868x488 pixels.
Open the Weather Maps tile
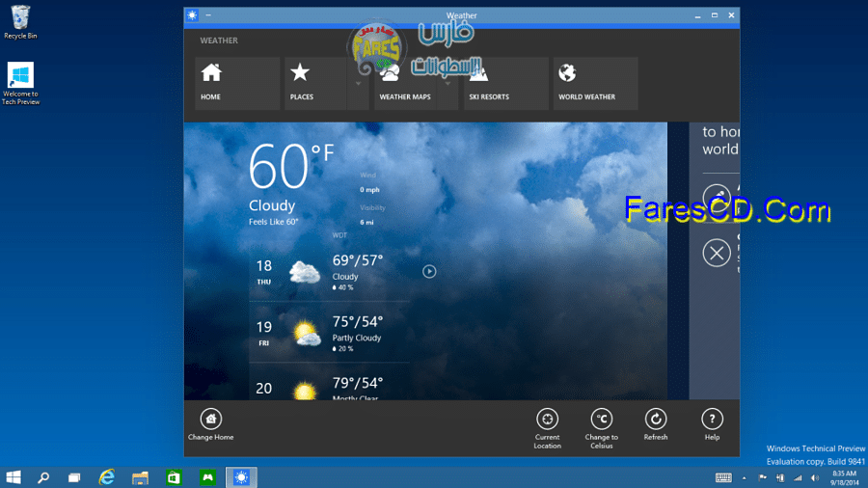click(405, 83)
